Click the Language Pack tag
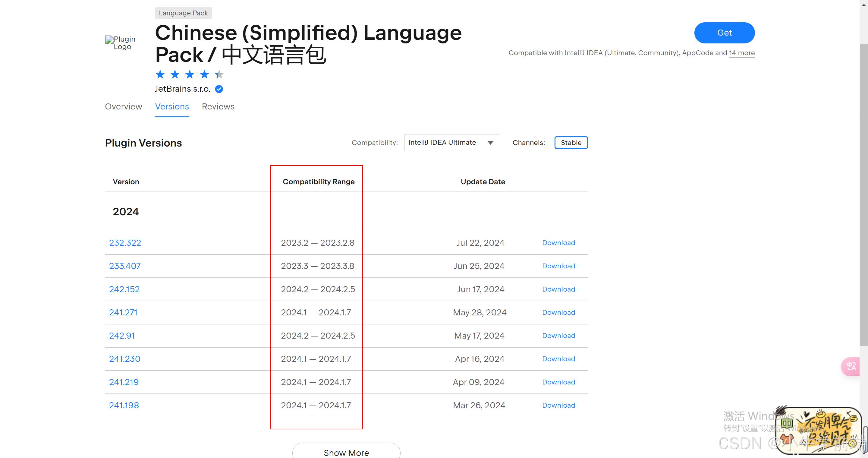This screenshot has height=458, width=868. point(183,13)
